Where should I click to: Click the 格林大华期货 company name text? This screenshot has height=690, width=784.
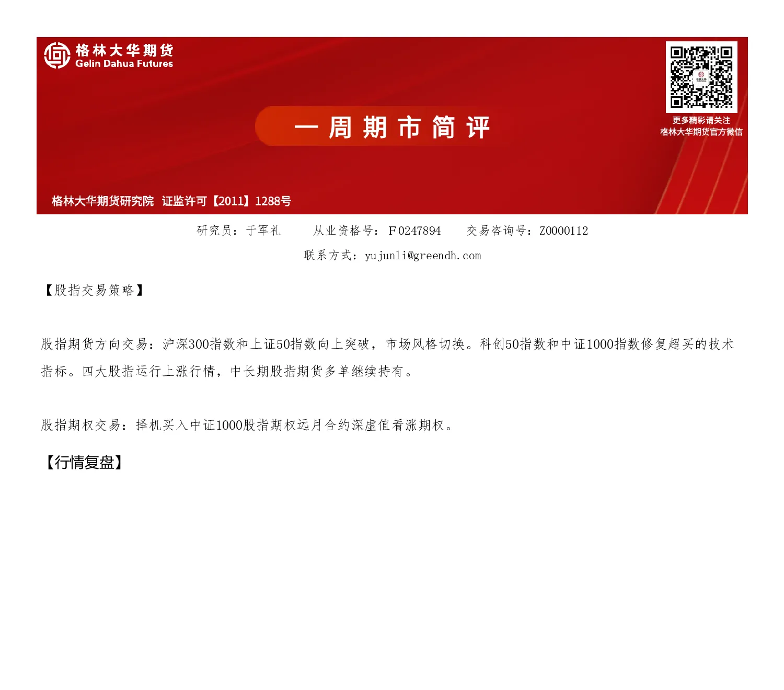coord(124,50)
